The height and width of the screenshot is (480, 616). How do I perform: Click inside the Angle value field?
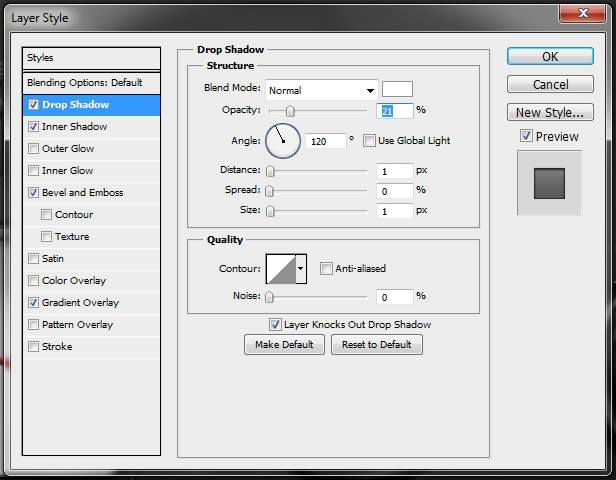point(326,141)
